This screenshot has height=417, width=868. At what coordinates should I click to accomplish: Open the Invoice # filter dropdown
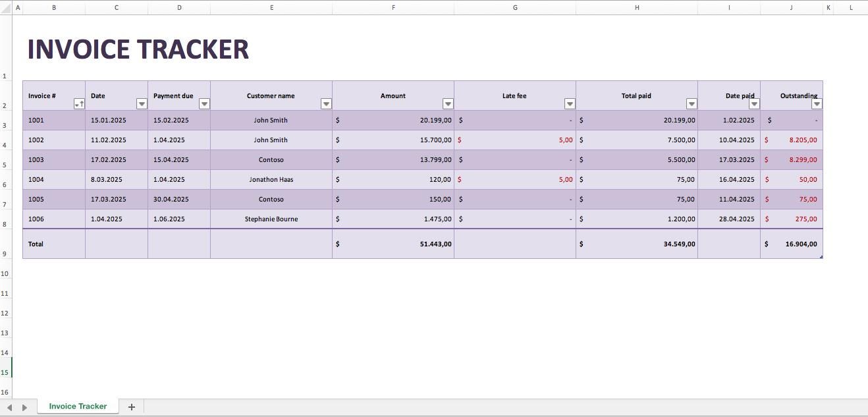pos(79,104)
